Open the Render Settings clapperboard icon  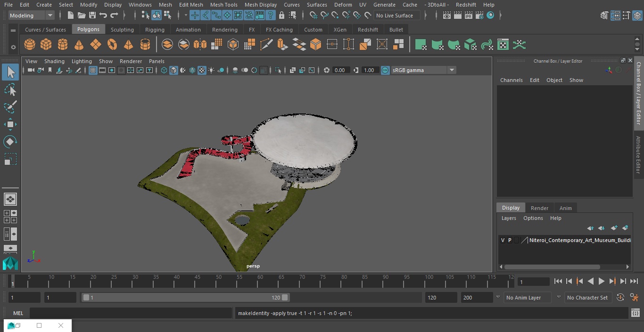point(479,16)
